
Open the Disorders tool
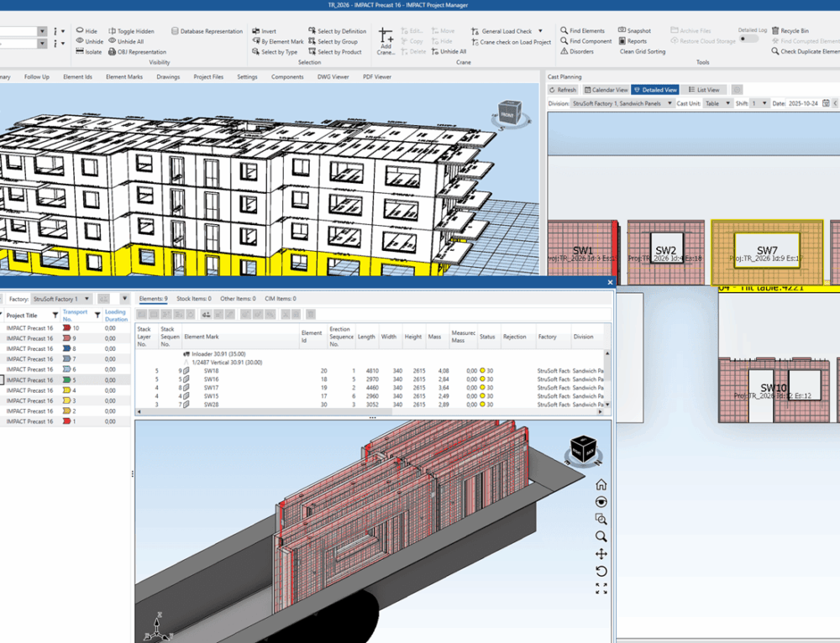(577, 51)
